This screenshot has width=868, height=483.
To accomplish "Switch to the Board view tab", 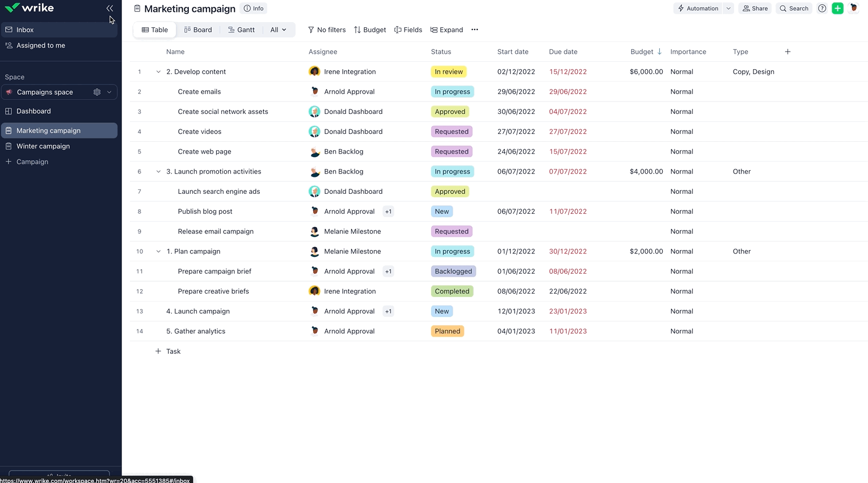I will (198, 29).
